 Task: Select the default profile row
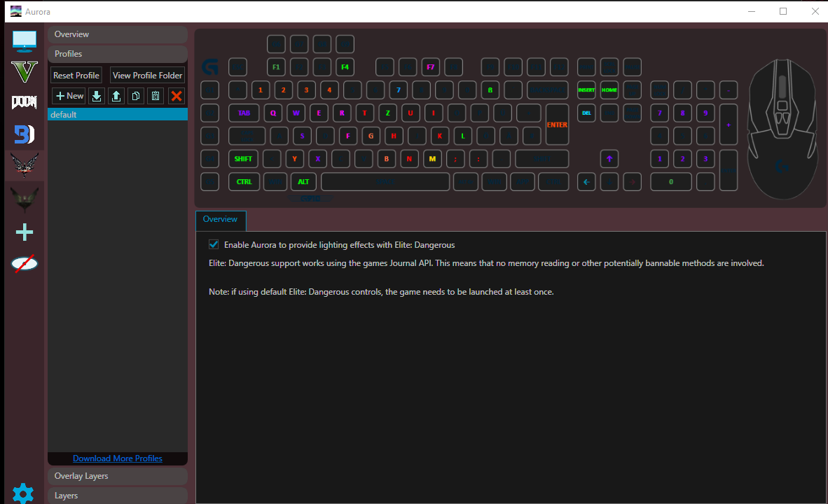(x=118, y=115)
